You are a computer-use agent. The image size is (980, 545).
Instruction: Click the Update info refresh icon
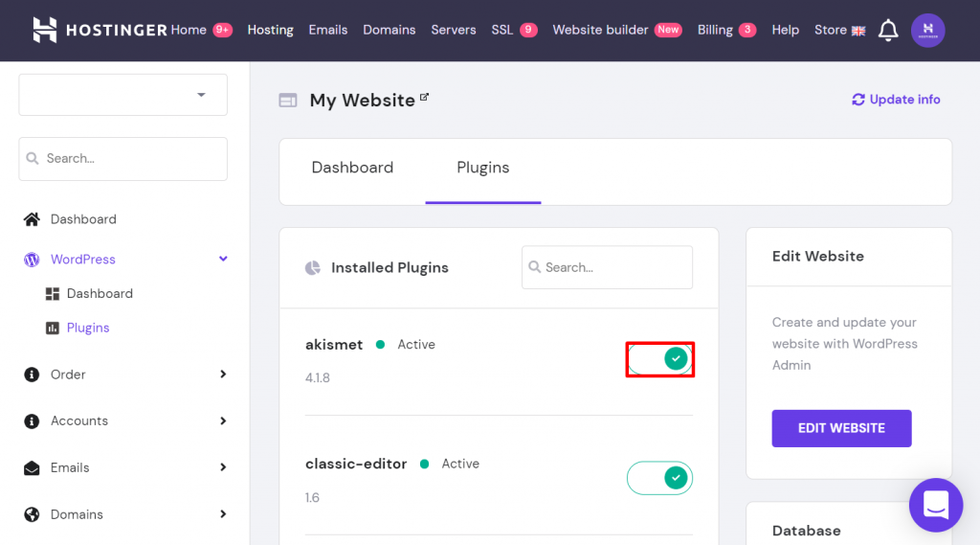[x=857, y=100]
